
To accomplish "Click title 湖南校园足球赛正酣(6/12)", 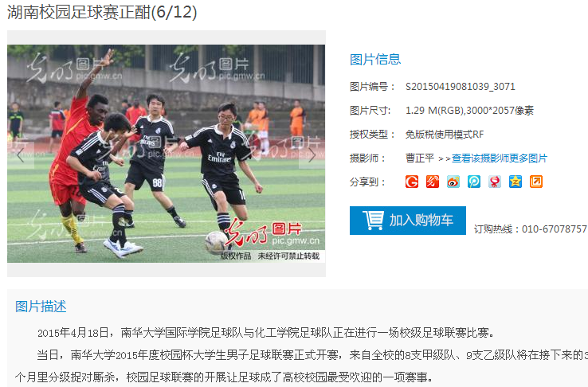I will (102, 12).
